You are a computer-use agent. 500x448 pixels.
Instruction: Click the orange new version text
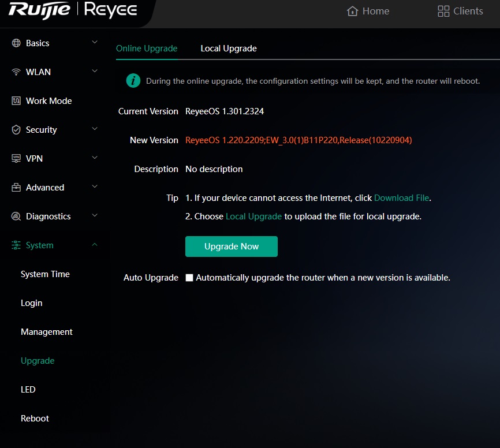pyautogui.click(x=299, y=140)
